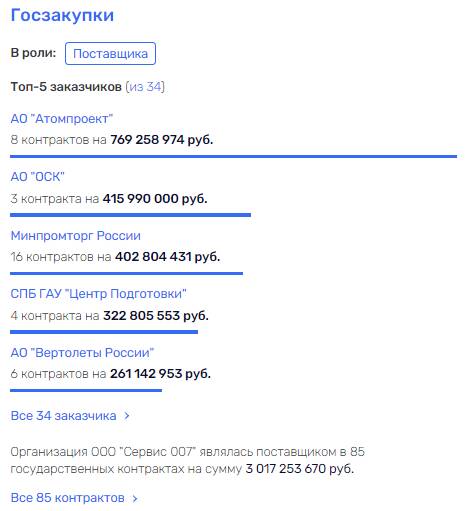Screen dimensions: 469x511
Task: Click the blue bar under Минпромторг России
Action: 126,273
